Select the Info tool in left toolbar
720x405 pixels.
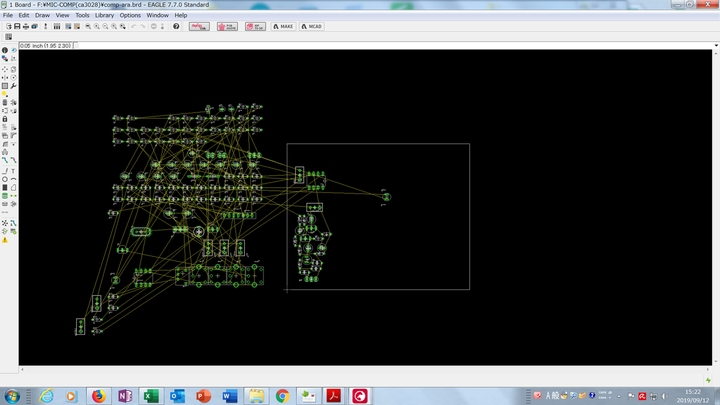5,50
